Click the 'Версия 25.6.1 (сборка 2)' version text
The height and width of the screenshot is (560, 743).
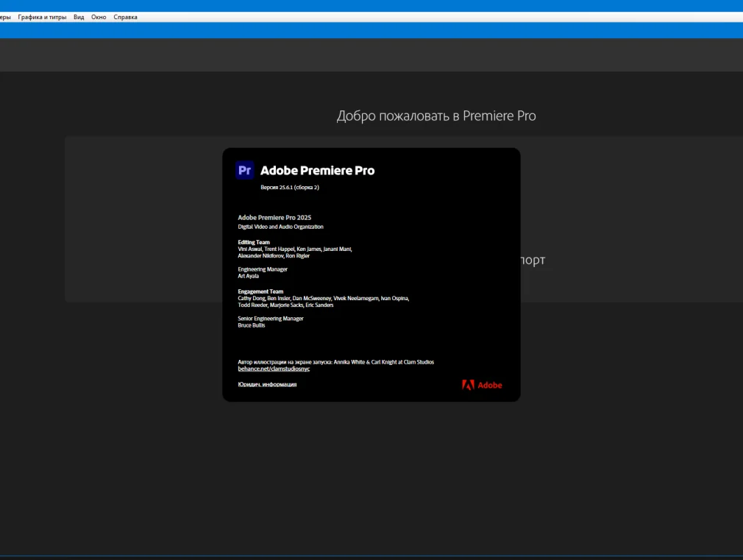coord(290,188)
